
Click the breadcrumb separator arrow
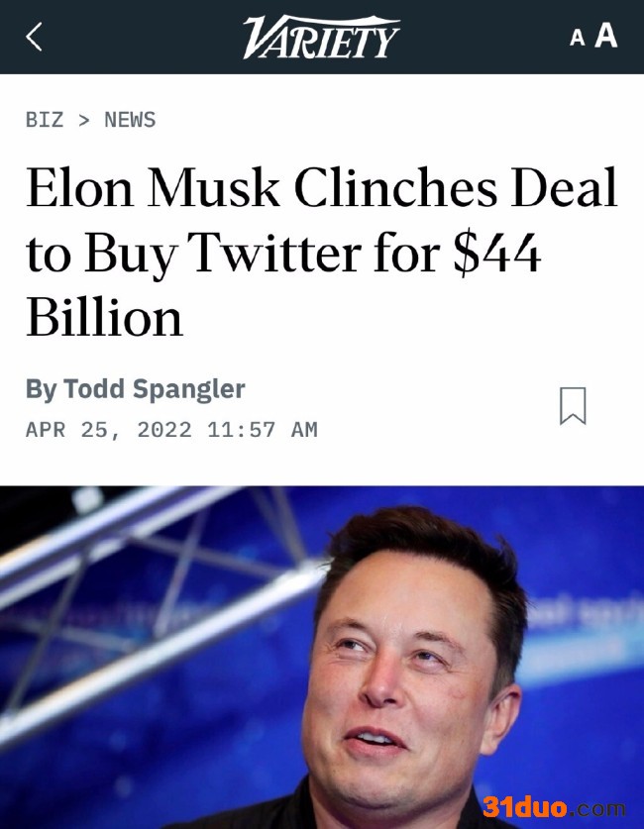pos(84,120)
